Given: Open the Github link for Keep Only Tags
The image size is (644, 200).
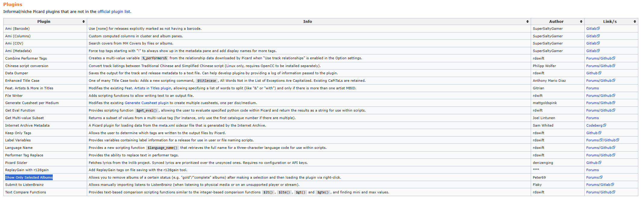Looking at the screenshot, I should tap(594, 133).
